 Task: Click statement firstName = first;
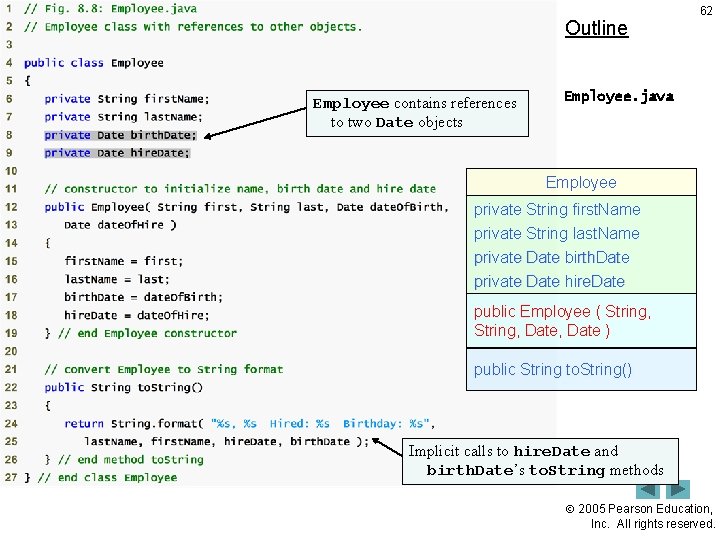124,261
